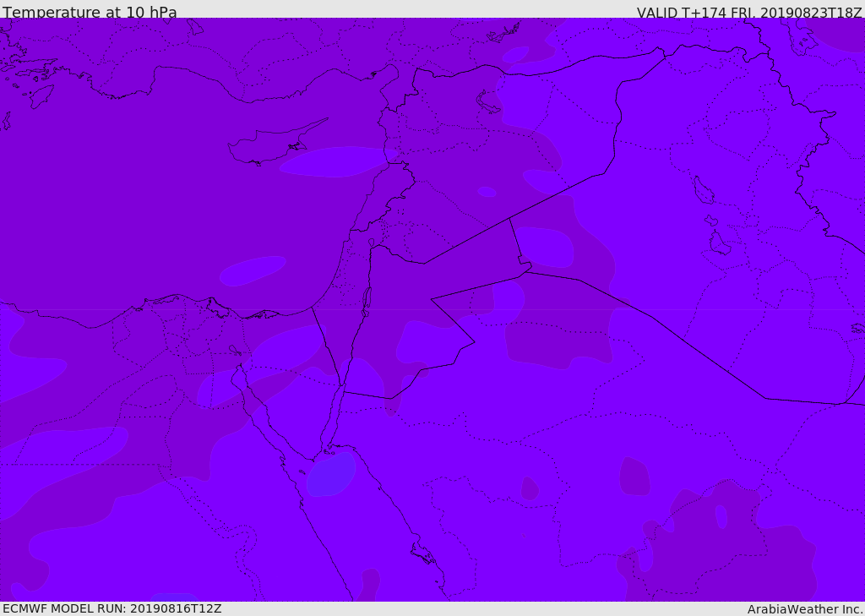Screen dimensions: 865x616
Task: Click the ECMWF MODEL RUN timestamp text
Action: 112,608
